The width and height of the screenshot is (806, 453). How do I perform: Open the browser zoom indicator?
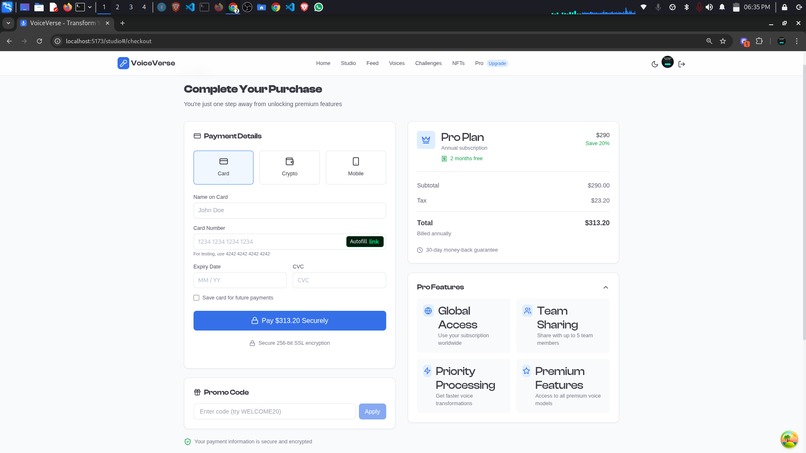pos(709,41)
